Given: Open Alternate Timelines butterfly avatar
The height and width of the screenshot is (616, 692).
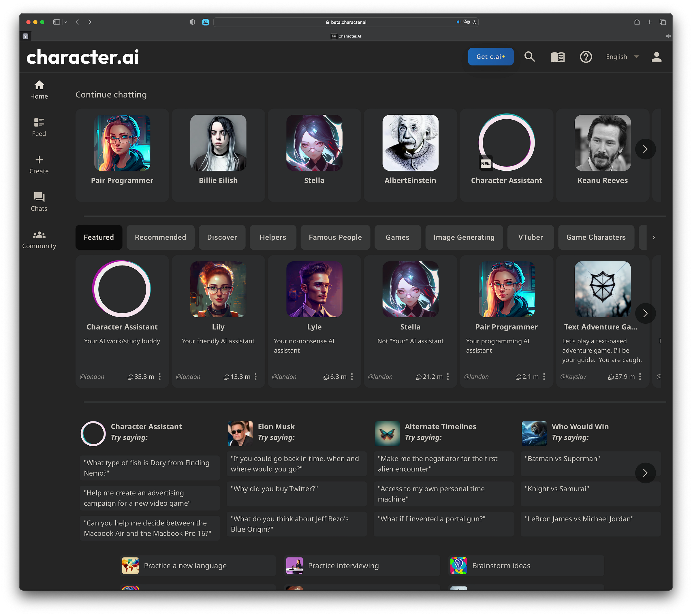Looking at the screenshot, I should pyautogui.click(x=387, y=434).
